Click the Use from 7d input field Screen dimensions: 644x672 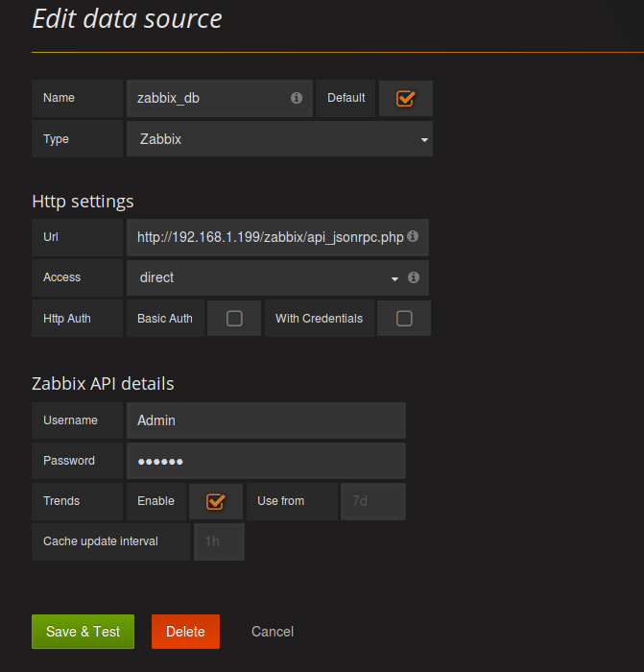click(x=373, y=501)
